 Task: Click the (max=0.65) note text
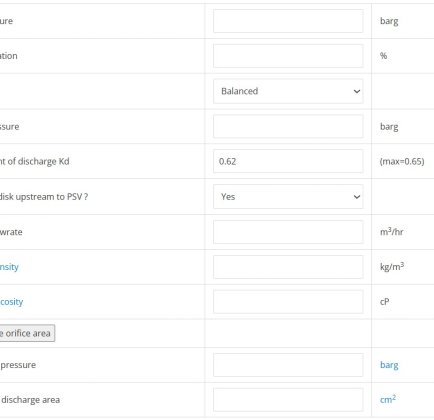pos(402,161)
